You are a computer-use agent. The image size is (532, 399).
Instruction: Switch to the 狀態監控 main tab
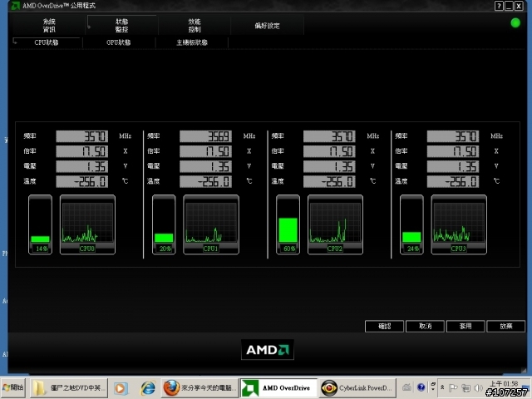tap(122, 26)
